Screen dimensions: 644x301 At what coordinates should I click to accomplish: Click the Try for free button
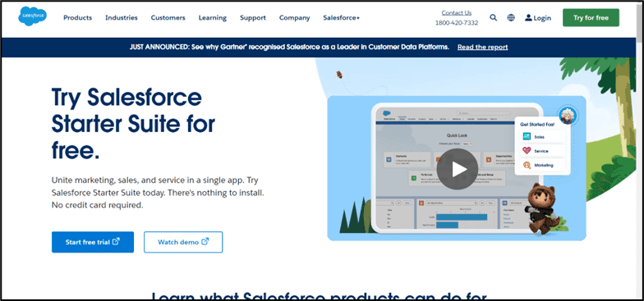[x=591, y=18]
